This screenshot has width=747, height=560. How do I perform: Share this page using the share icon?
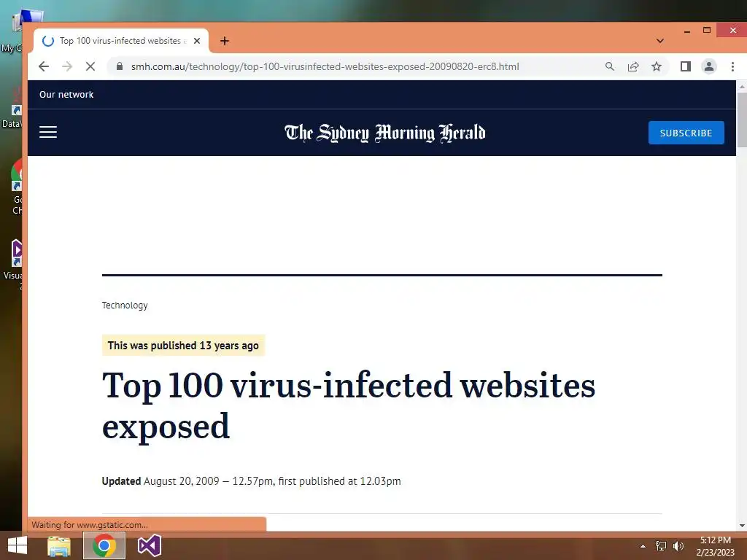(x=633, y=66)
